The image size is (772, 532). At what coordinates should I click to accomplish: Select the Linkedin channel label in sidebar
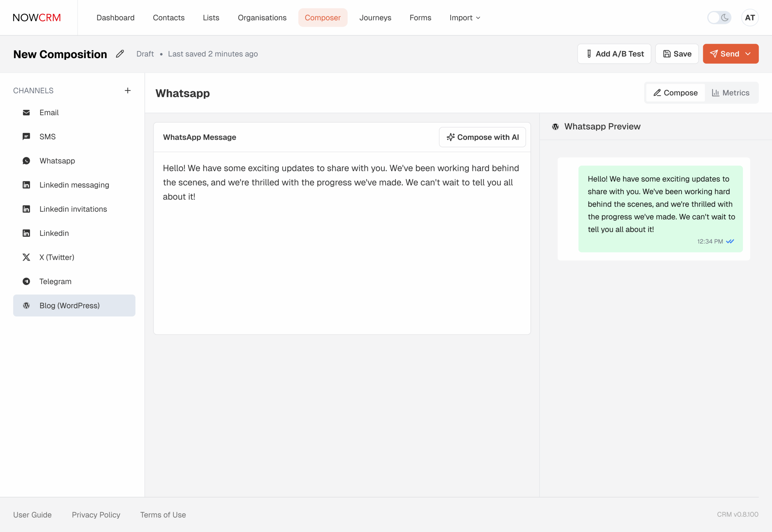click(54, 233)
